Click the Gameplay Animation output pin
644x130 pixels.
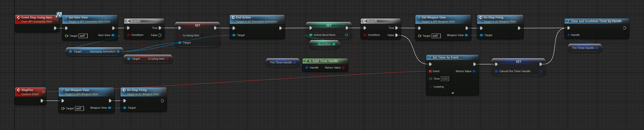(118, 52)
